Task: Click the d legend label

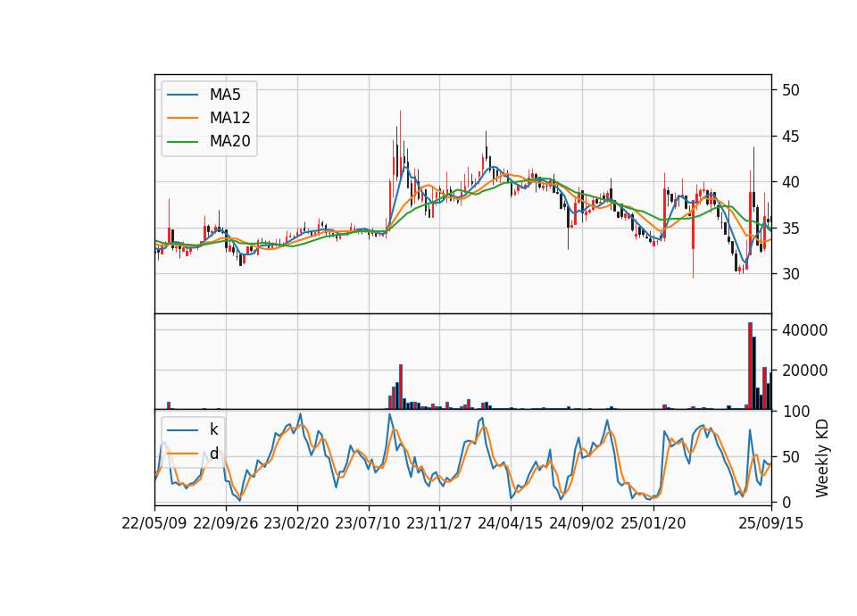Action: 214,454
